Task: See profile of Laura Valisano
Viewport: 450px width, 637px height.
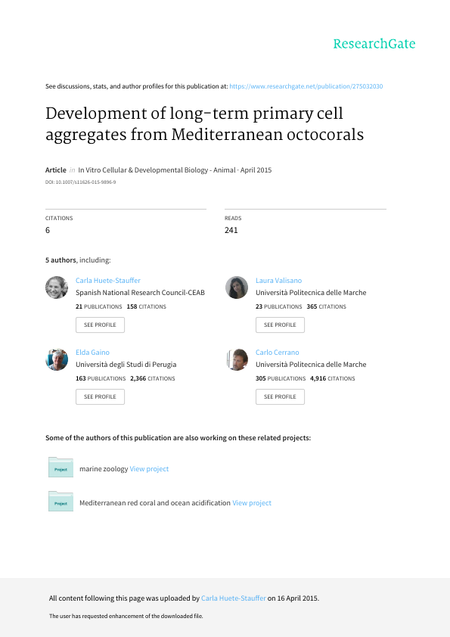Action: [x=280, y=325]
